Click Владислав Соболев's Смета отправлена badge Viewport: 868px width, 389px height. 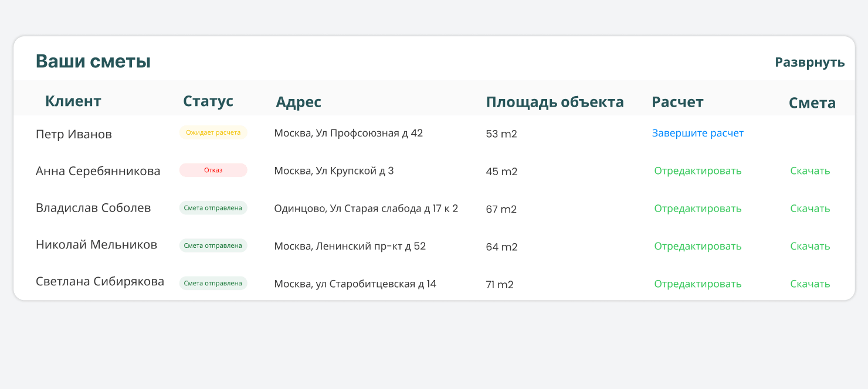tap(213, 208)
